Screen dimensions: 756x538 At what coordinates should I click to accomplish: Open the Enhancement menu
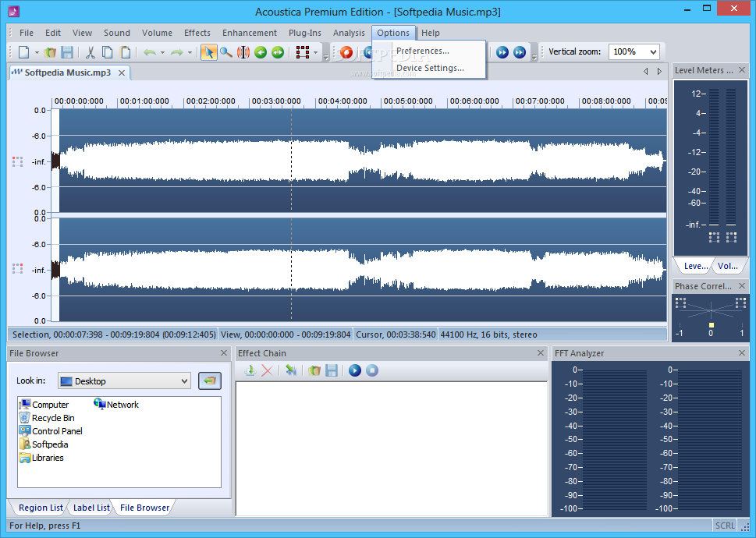tap(249, 33)
